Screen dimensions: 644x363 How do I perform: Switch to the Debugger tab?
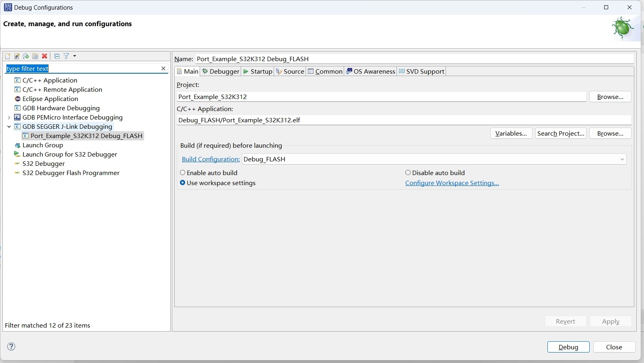tap(221, 71)
